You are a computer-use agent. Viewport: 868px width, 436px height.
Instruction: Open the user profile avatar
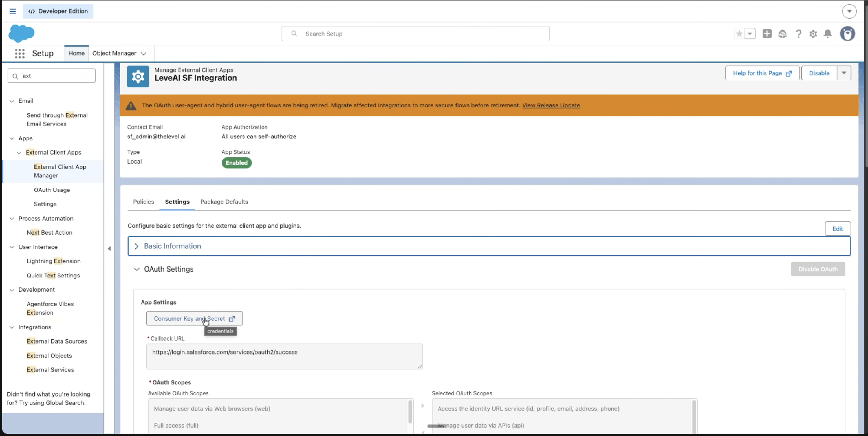tap(848, 34)
